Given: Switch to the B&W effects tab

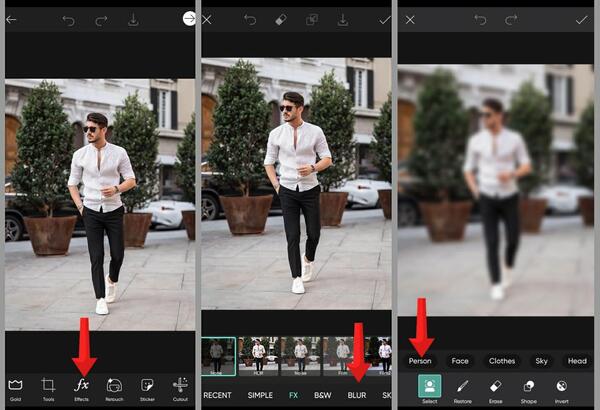Looking at the screenshot, I should click(x=323, y=395).
